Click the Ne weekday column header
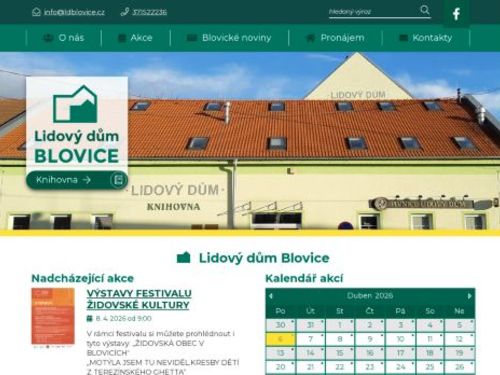500x375 pixels. click(459, 311)
